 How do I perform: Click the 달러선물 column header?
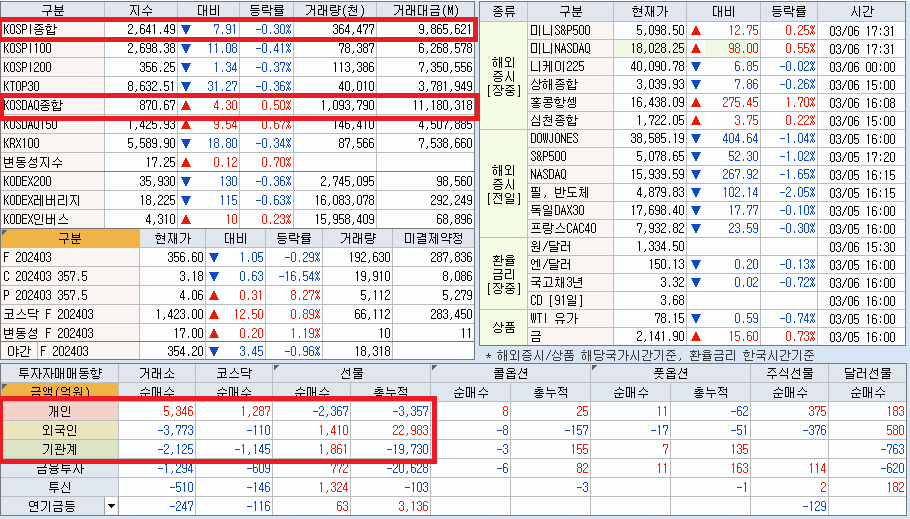[868, 373]
